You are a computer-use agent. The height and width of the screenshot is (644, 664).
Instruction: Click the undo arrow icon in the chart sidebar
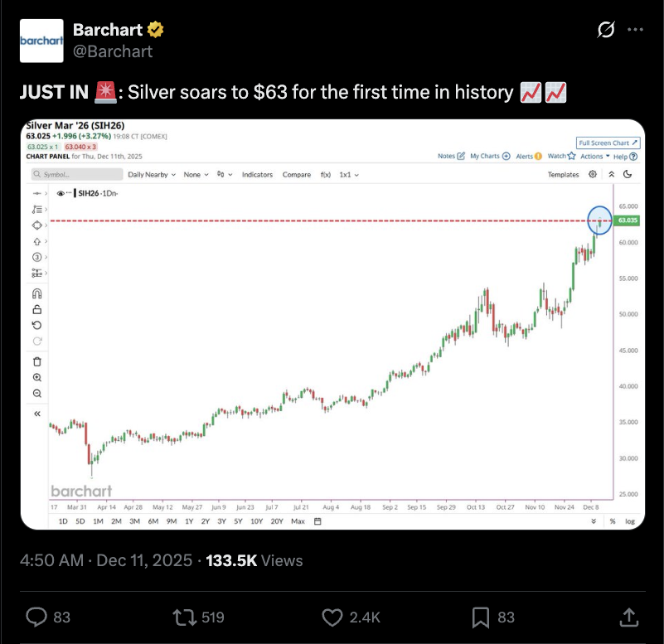pyautogui.click(x=36, y=325)
